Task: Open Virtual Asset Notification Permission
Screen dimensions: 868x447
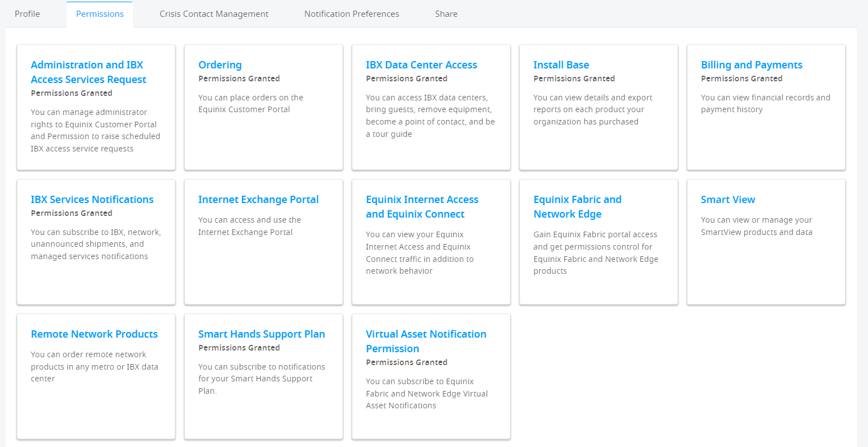Action: coord(426,341)
